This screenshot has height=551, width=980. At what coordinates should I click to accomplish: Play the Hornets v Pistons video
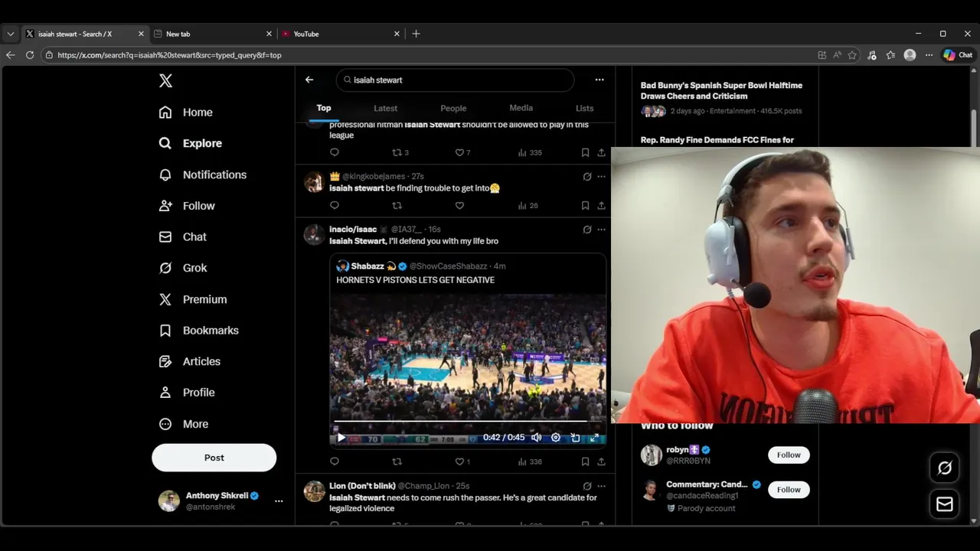[x=341, y=438]
